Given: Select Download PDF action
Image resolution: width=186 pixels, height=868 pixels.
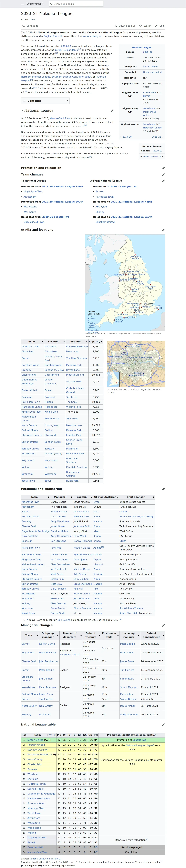Looking at the screenshot, I should coord(125,26).
